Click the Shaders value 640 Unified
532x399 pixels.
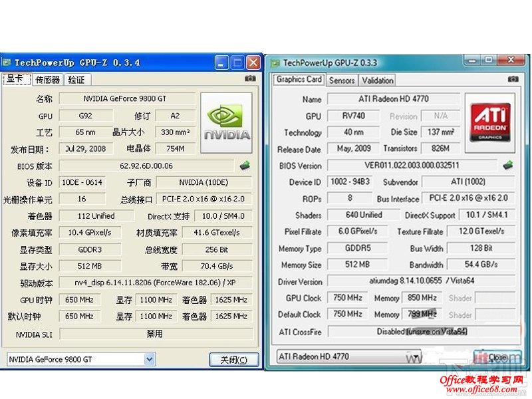[x=364, y=215]
